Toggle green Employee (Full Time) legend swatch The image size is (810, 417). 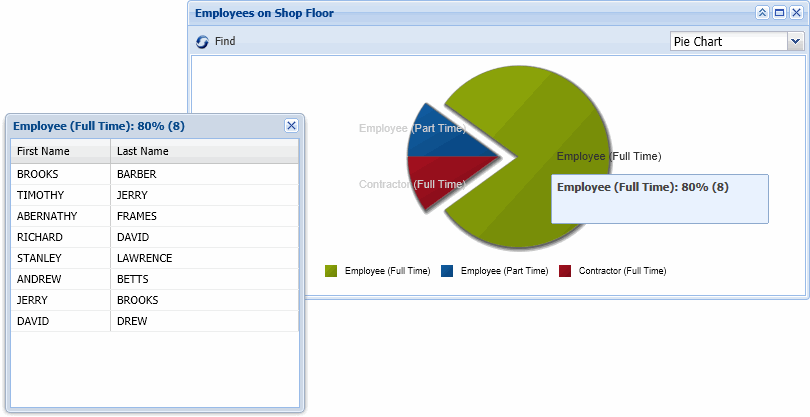click(x=331, y=271)
